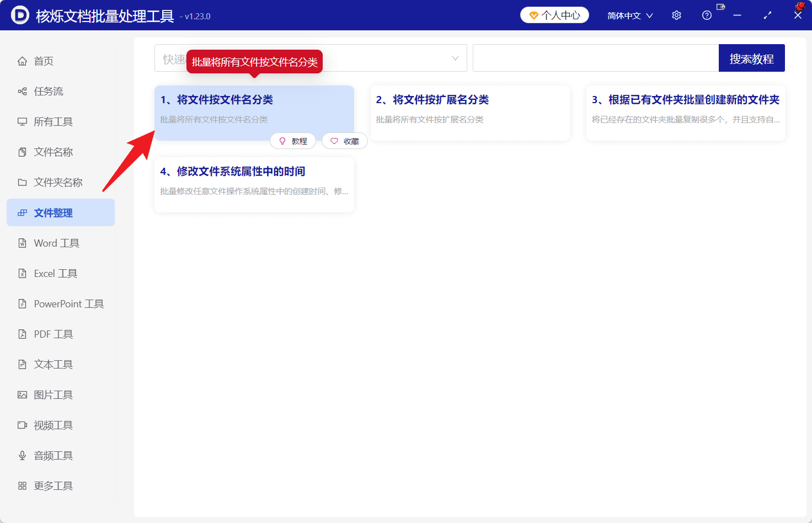Image resolution: width=812 pixels, height=523 pixels.
Task: Toggle fullscreen with the expand arrows icon
Action: (767, 15)
